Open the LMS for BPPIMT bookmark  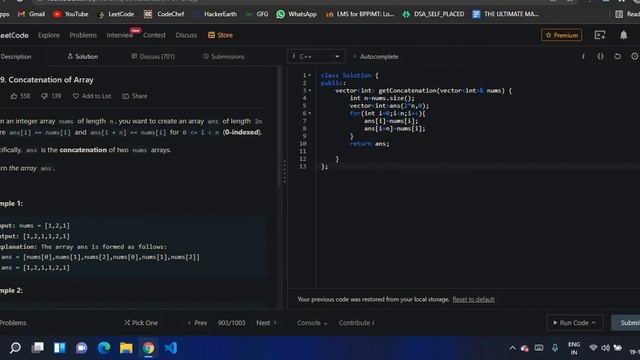coord(360,14)
